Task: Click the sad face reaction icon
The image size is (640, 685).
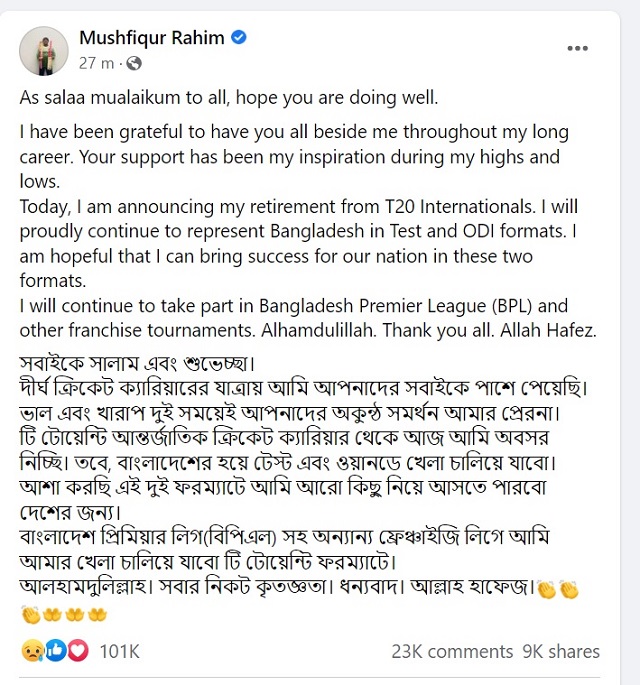Action: pyautogui.click(x=31, y=651)
